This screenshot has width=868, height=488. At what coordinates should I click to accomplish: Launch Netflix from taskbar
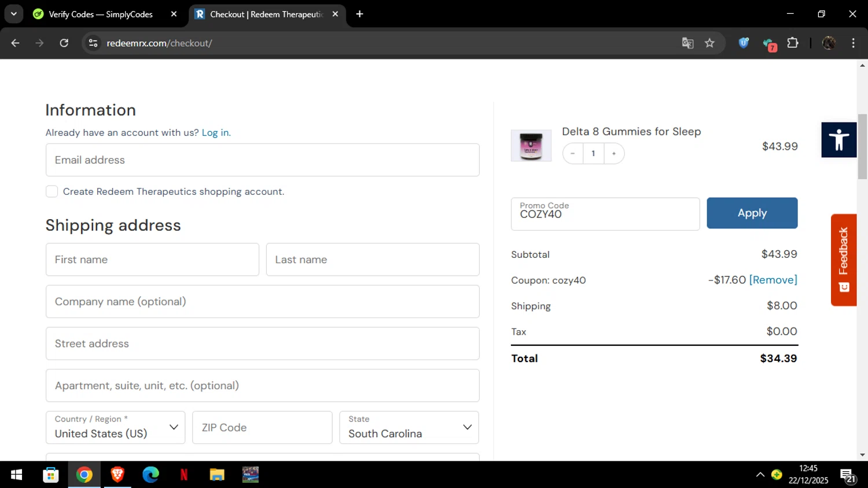point(184,475)
